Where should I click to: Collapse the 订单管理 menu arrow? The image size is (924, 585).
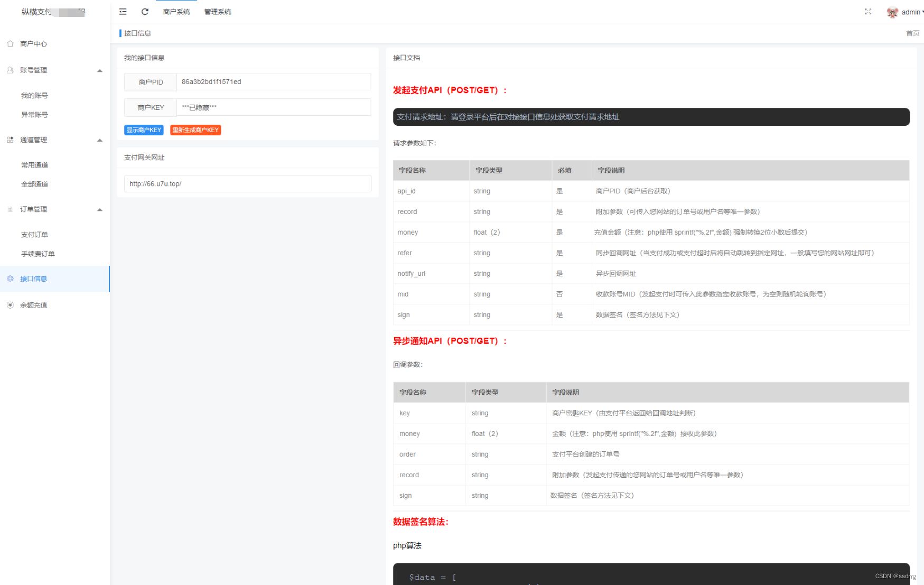tap(100, 210)
